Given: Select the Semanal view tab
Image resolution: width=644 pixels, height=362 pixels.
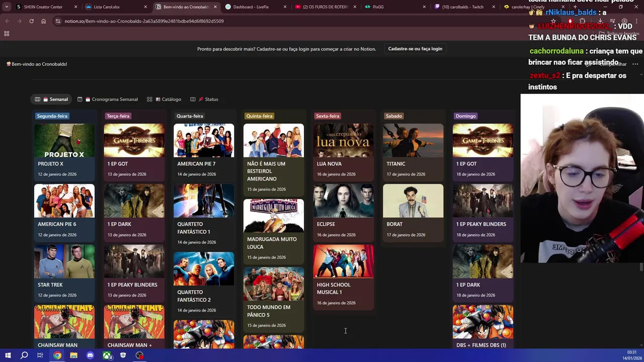Looking at the screenshot, I should (x=51, y=99).
